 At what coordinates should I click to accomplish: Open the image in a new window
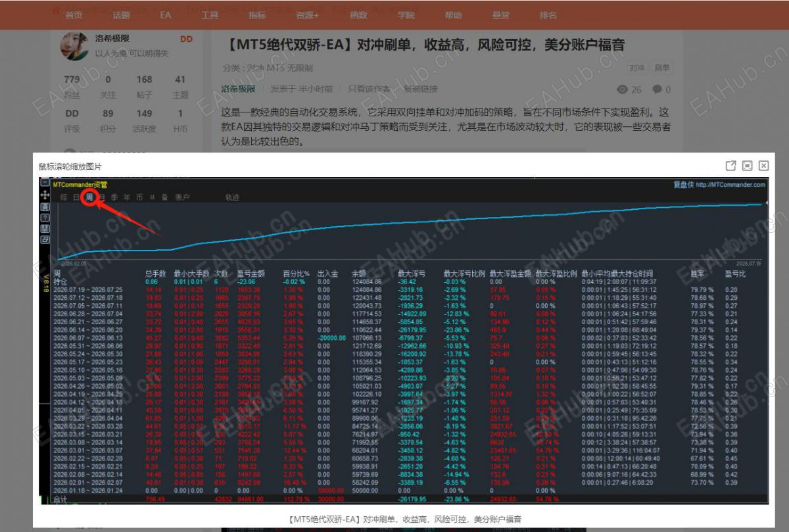pos(730,166)
